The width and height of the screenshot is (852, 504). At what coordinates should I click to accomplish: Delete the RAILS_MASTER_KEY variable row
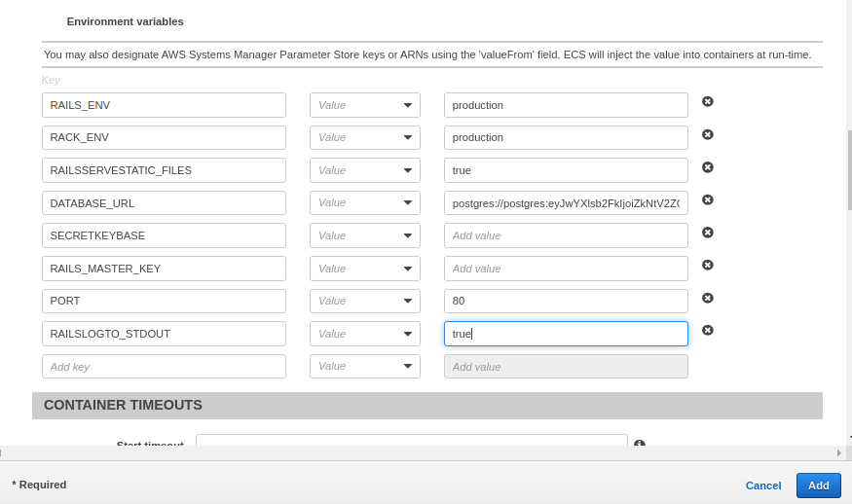[x=708, y=265]
